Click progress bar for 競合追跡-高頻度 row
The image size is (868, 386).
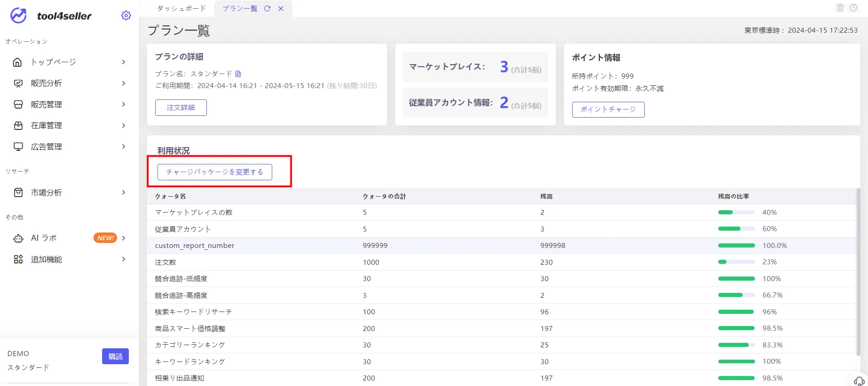click(x=736, y=295)
